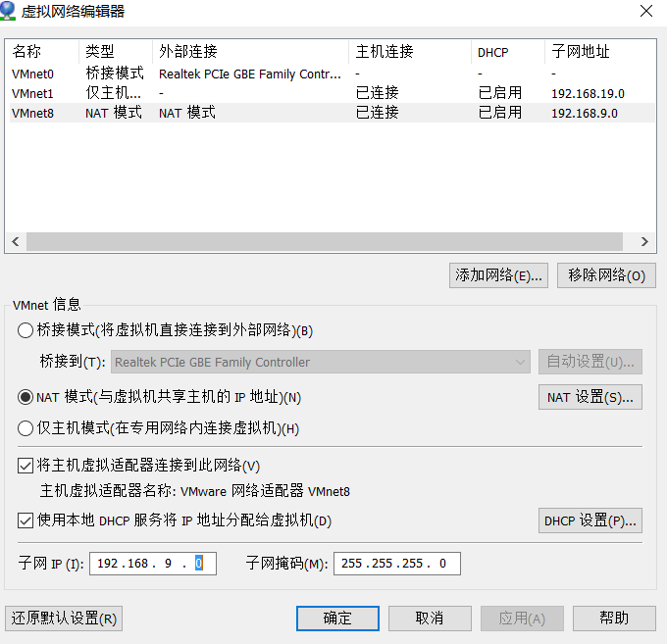
Task: Click the 192 octet in 子网 IP field
Action: point(108,564)
